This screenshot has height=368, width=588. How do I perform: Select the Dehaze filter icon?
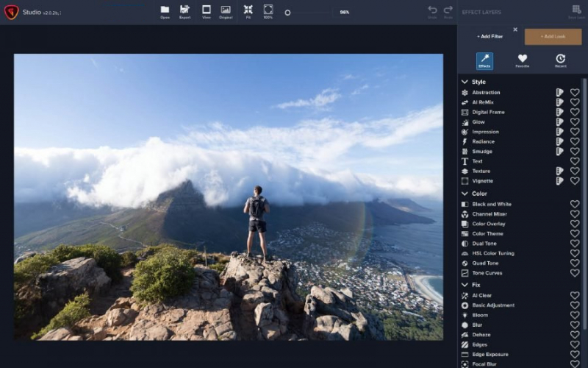[465, 335]
